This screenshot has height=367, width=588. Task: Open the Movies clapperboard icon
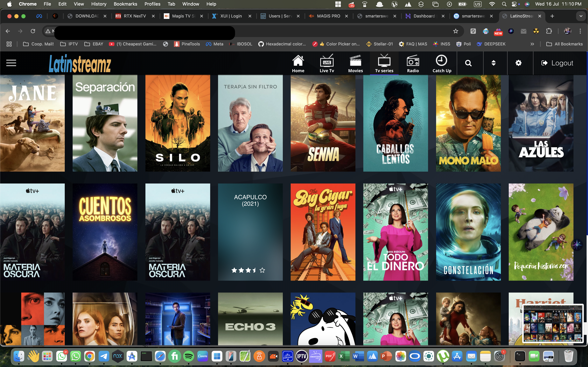[x=355, y=62]
